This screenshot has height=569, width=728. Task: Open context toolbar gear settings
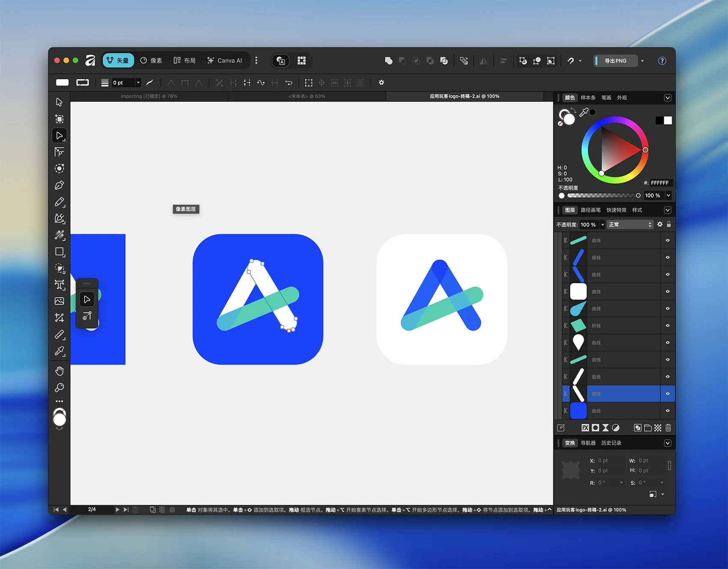(x=382, y=83)
